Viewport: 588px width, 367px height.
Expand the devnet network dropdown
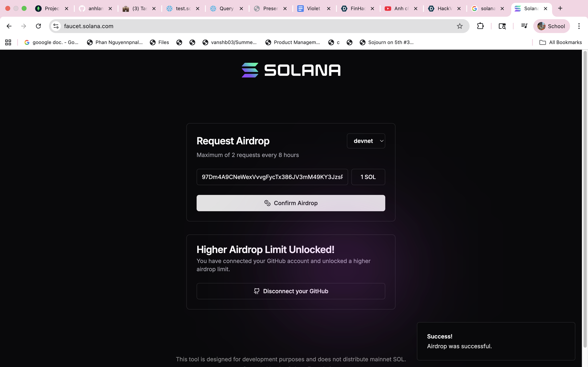click(366, 141)
